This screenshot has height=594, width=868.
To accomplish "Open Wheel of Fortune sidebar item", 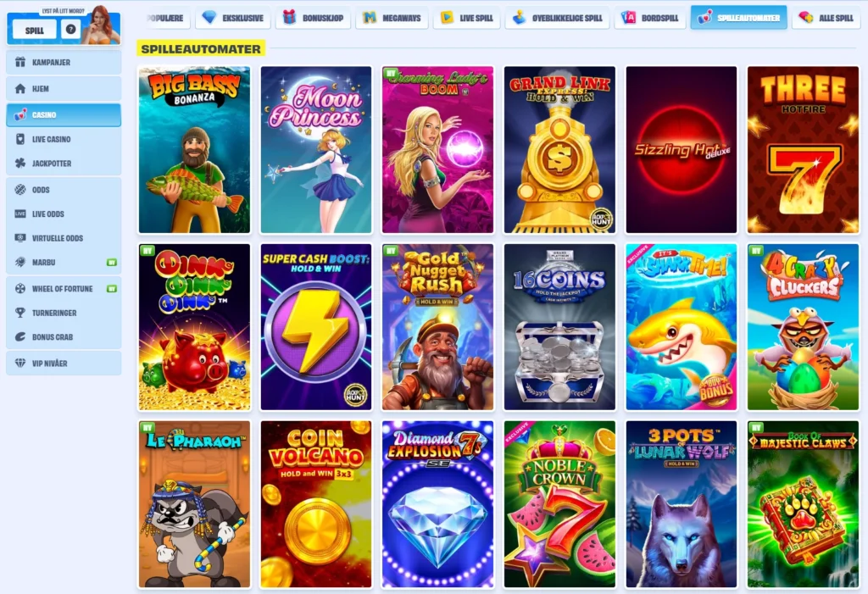I will 64,288.
